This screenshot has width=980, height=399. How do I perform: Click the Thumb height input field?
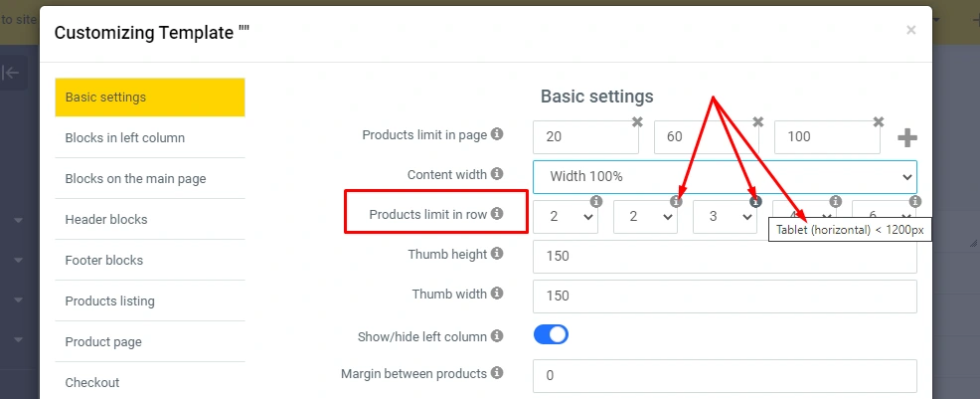pyautogui.click(x=725, y=256)
